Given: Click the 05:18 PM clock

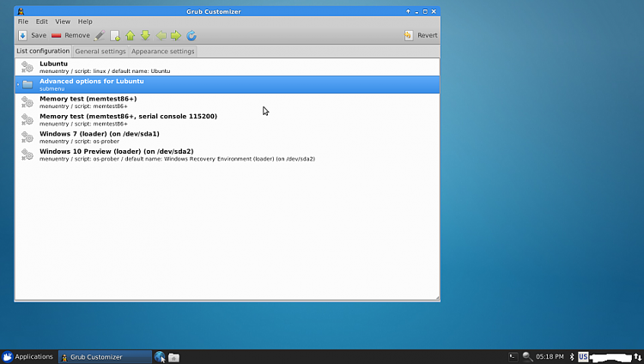Looking at the screenshot, I should click(550, 356).
